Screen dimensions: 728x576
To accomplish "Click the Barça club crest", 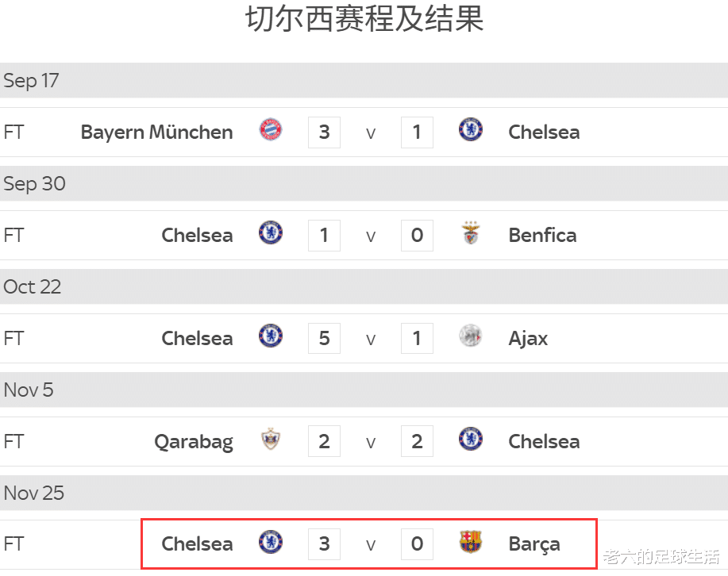I will (x=471, y=543).
